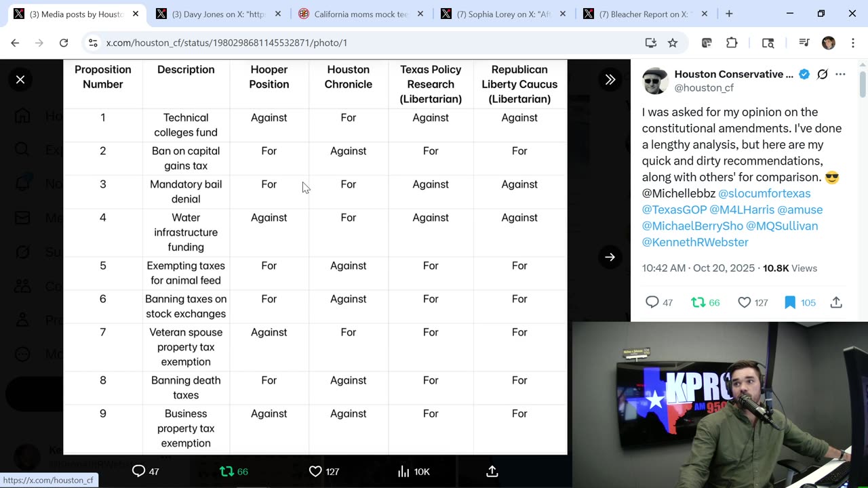Screen dimensions: 868x488
Task: Open extension icon left of puzzle piece
Action: pos(707,43)
